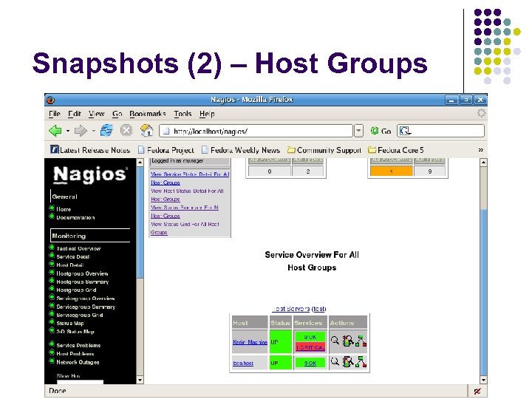Open Status Map in sidebar
The image size is (532, 399).
click(x=70, y=324)
